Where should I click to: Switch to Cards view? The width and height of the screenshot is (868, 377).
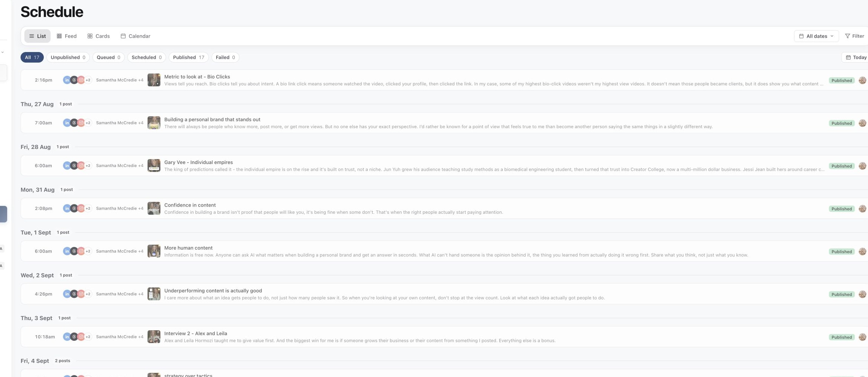pyautogui.click(x=98, y=36)
